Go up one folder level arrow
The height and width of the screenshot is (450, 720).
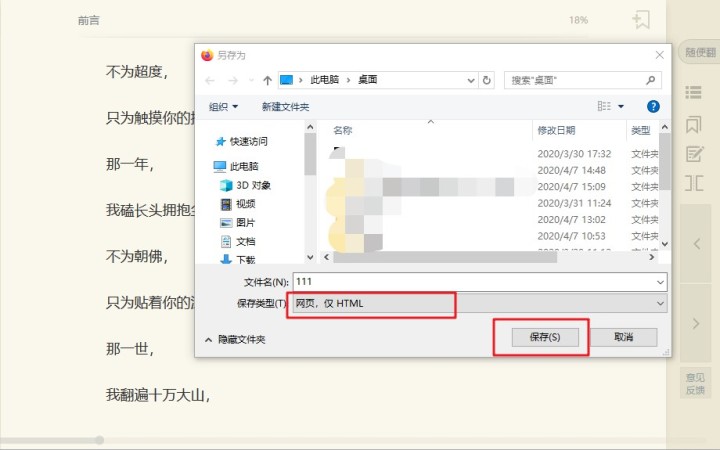tap(267, 80)
